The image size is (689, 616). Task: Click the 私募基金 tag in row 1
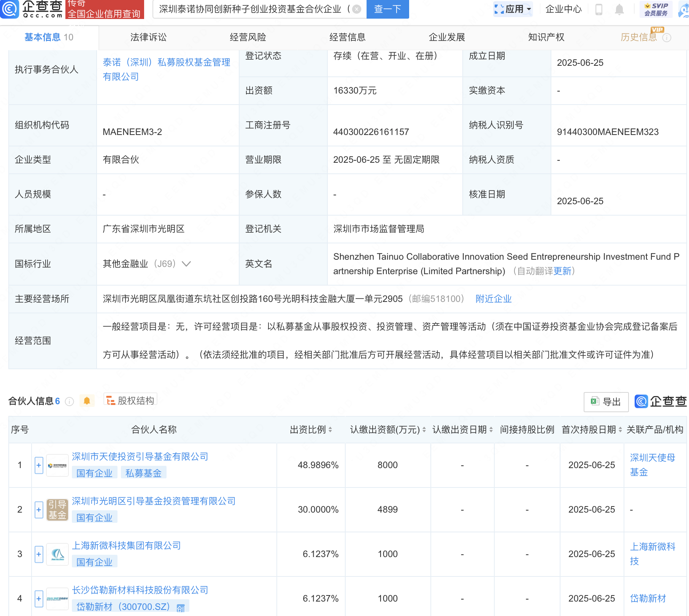tap(144, 473)
